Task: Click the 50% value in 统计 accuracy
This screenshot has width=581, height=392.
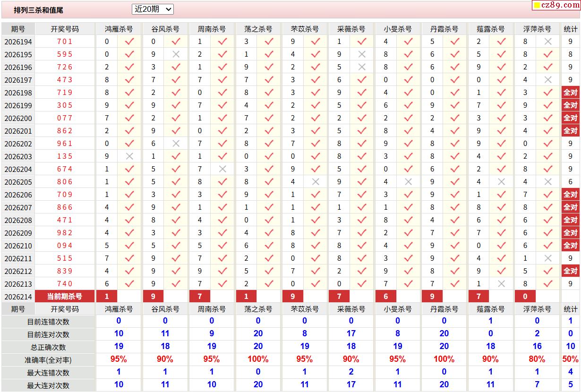Action: click(571, 359)
